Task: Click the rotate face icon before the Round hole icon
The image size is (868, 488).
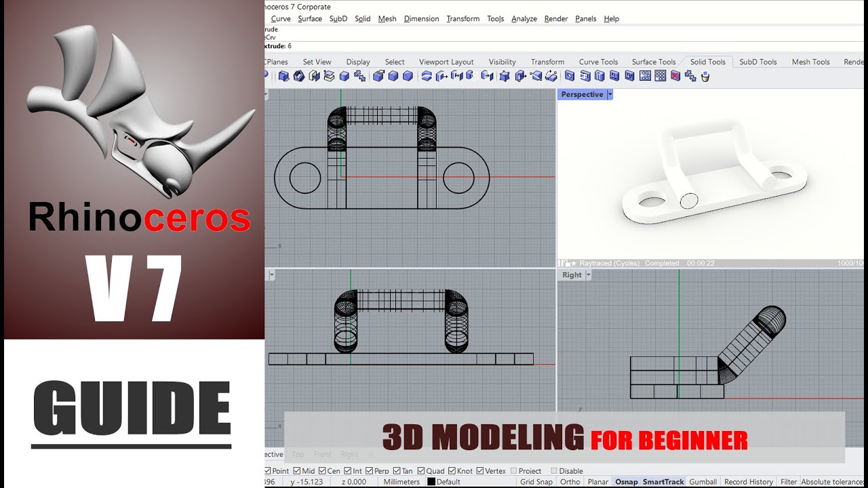Action: coord(551,76)
